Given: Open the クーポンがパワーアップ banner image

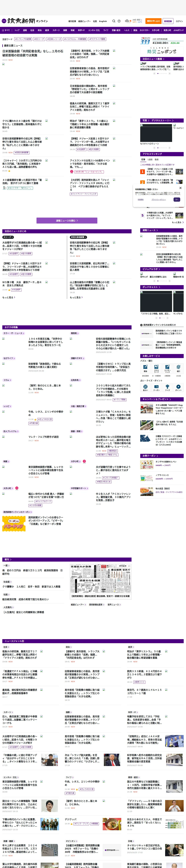Looking at the screenshot, I should coord(14,524).
